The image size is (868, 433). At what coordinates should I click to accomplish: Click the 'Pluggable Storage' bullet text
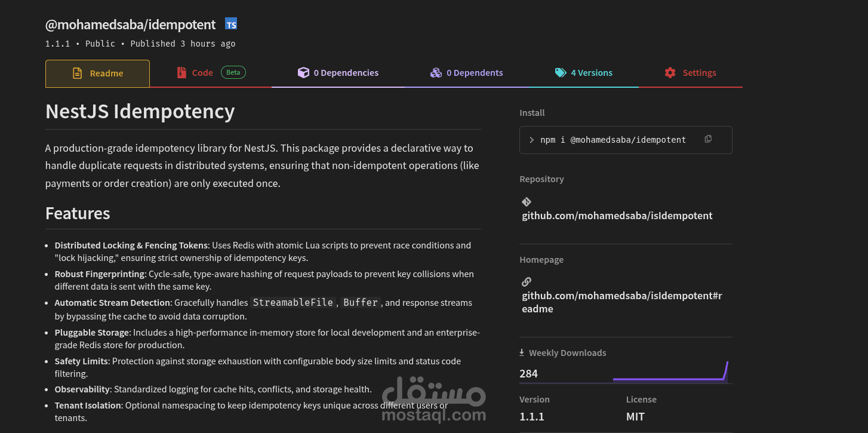coord(267,339)
